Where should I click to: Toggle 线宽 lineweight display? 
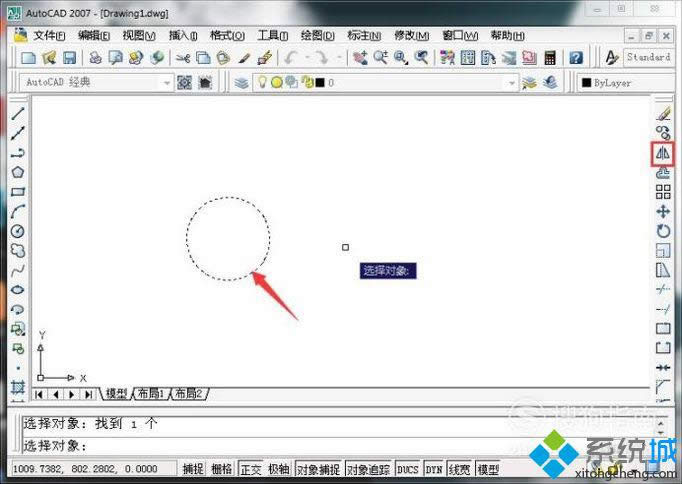pos(460,469)
